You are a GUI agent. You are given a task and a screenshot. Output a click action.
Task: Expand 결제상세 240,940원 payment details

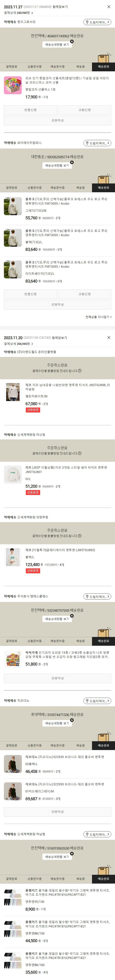click(x=32, y=13)
